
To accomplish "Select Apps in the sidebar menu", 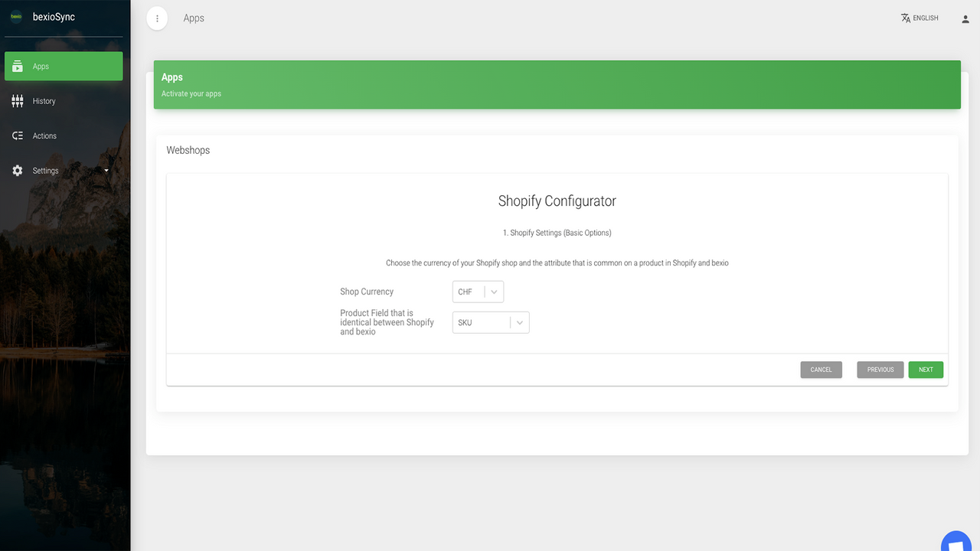I will click(44, 66).
